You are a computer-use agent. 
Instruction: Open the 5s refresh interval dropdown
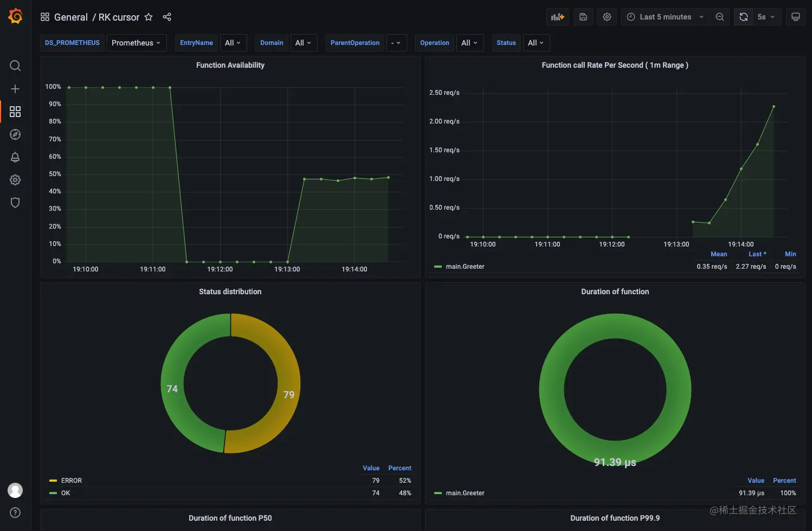766,17
